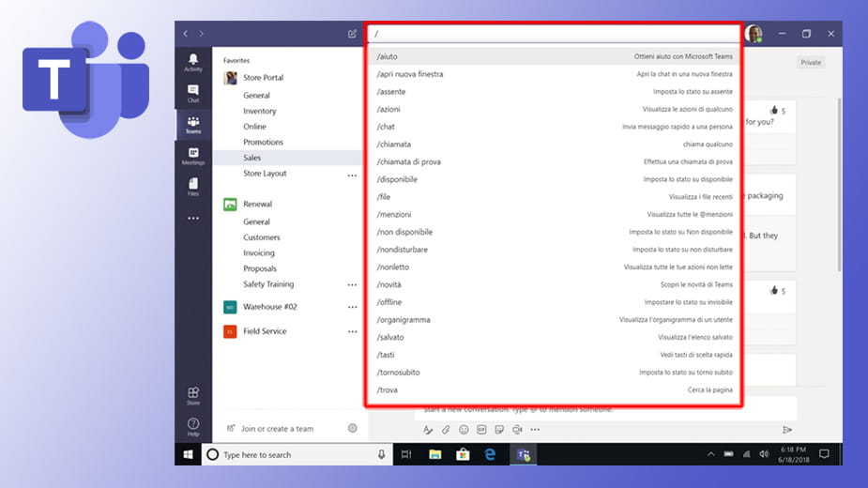
Task: Open the emoji picker
Action: click(x=464, y=429)
